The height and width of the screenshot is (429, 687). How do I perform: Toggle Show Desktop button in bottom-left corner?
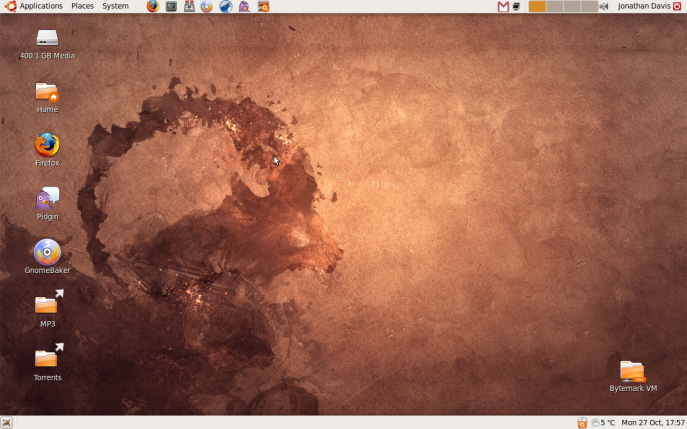click(7, 423)
